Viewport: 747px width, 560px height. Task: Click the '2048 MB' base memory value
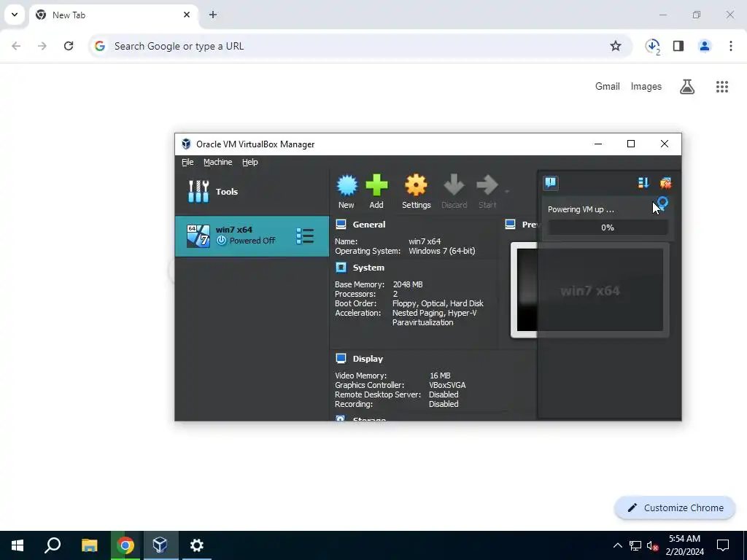tap(408, 284)
